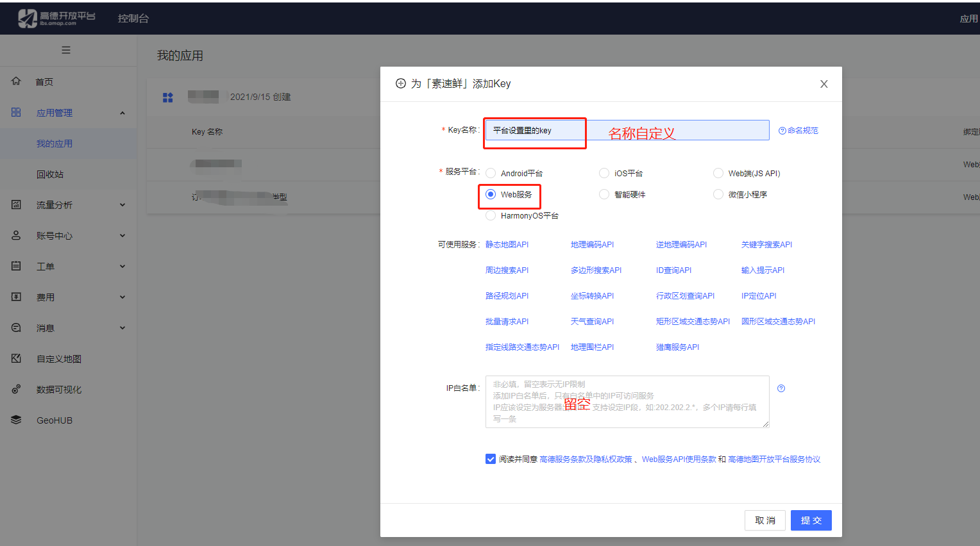Open the 天气查询API link
The width and height of the screenshot is (980, 546).
click(592, 321)
